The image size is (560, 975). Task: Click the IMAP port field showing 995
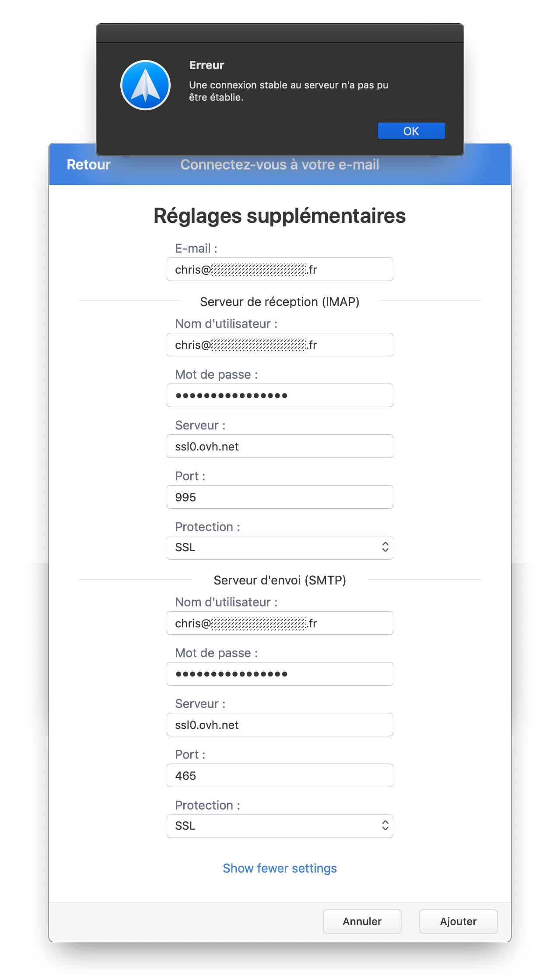(x=280, y=497)
